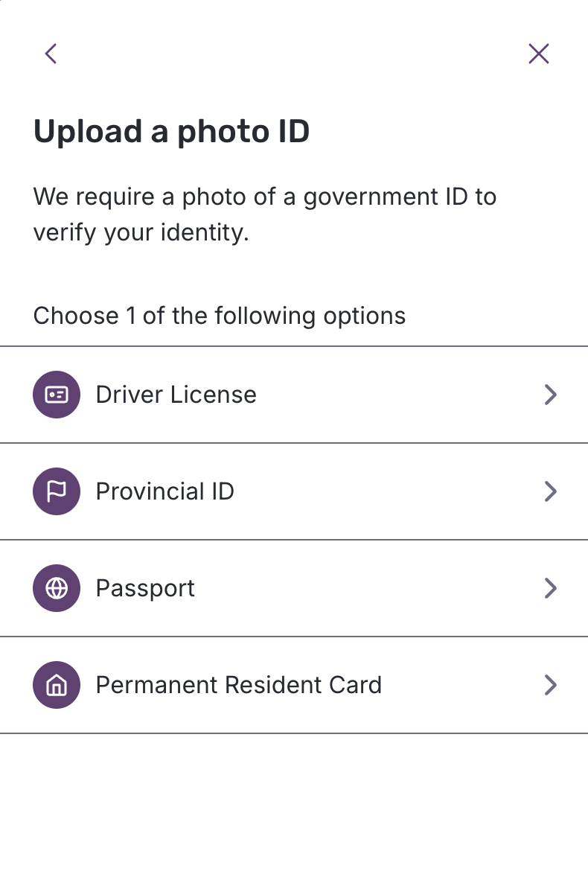Select the Driver License option label
Screen dimensions: 588x880
176,395
